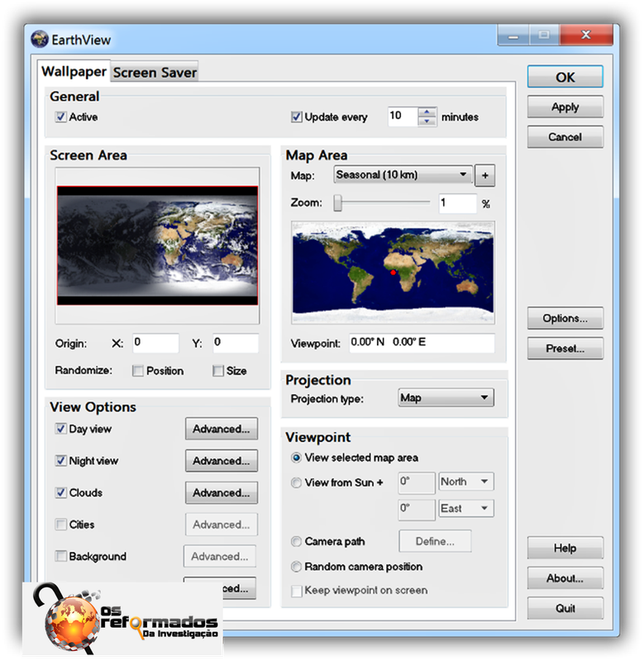Image resolution: width=644 pixels, height=661 pixels.
Task: Click the Origin Y input field
Action: [x=236, y=343]
